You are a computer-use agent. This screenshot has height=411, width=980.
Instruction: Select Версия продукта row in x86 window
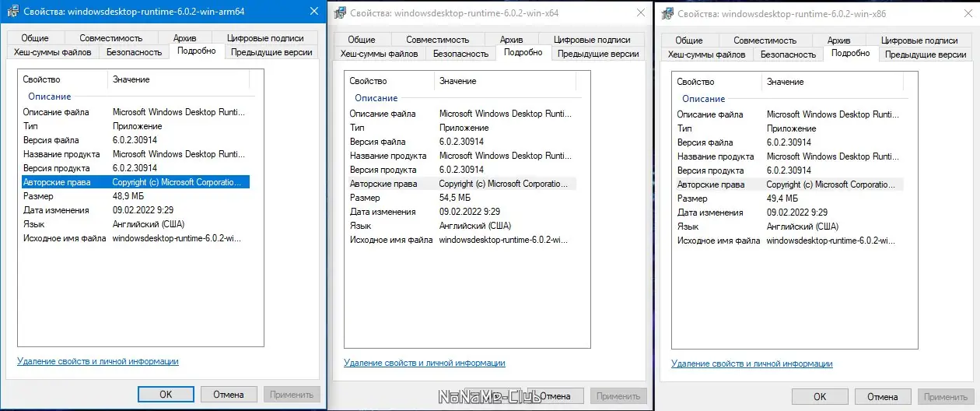pyautogui.click(x=789, y=170)
